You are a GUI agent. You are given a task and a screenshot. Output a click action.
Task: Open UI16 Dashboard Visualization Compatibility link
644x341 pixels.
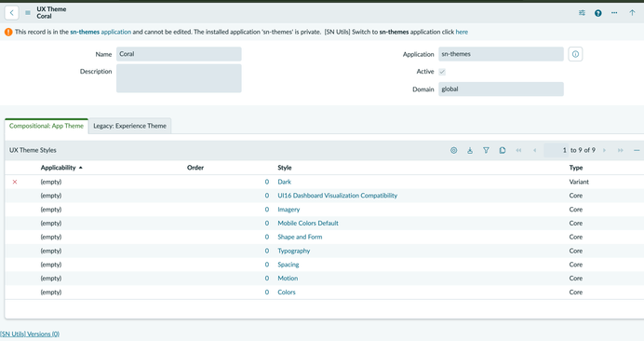338,196
